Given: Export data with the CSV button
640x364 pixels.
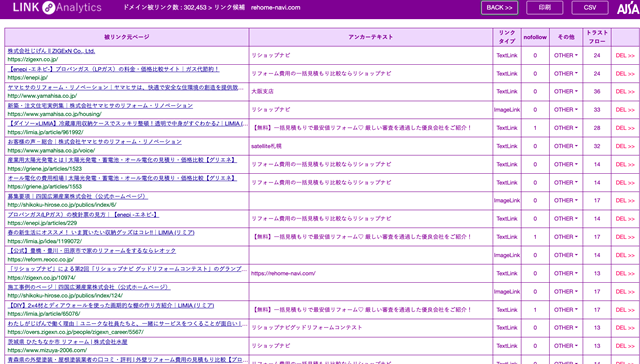Looking at the screenshot, I should point(590,8).
